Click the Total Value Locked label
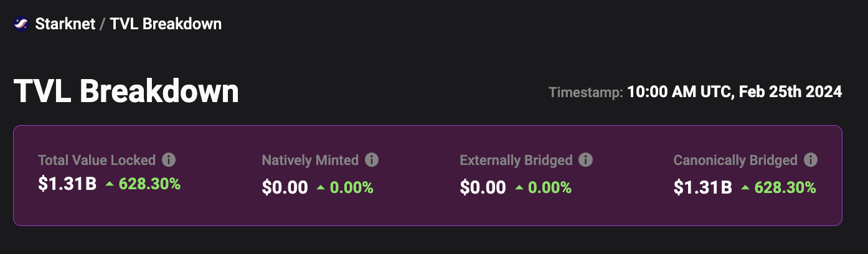Screen dimensions: 868x254 (97, 160)
